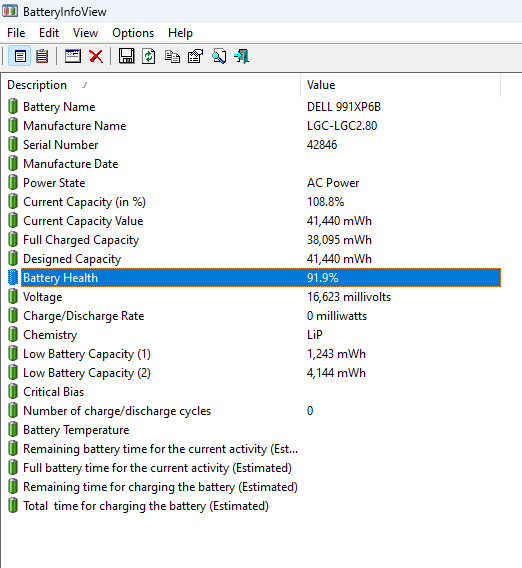The height and width of the screenshot is (568, 522).
Task: Click the 4,144 mWh value
Action: point(336,373)
